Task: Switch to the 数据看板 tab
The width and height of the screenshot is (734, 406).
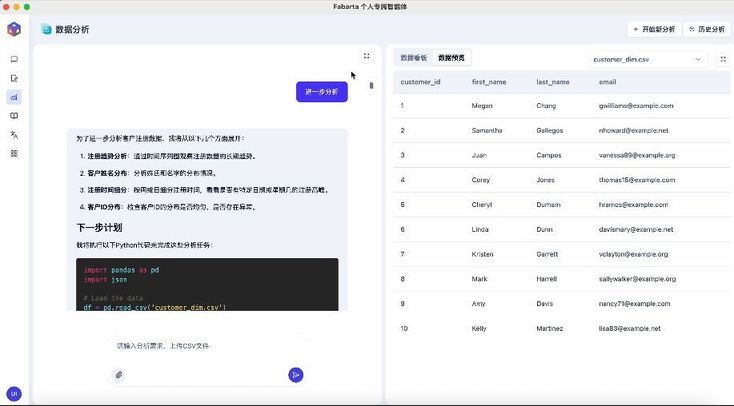Action: [x=413, y=58]
